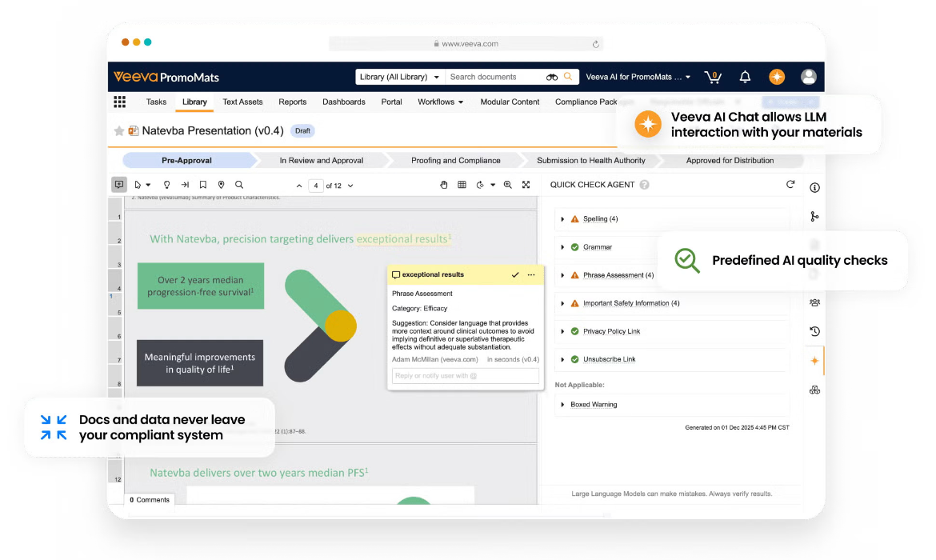The image size is (936, 560).
Task: Toggle fullscreen view of document
Action: (x=526, y=185)
